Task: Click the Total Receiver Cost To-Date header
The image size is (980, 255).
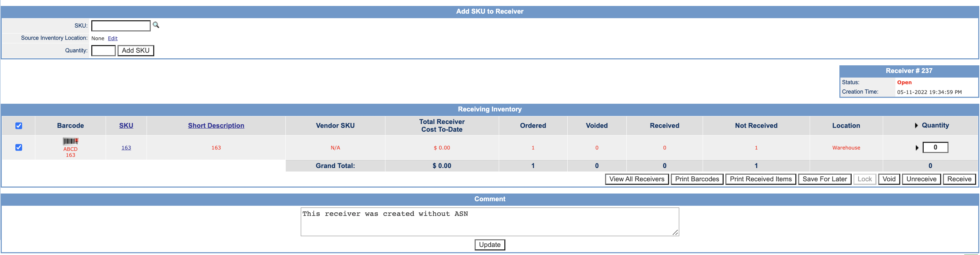Action: pyautogui.click(x=442, y=126)
